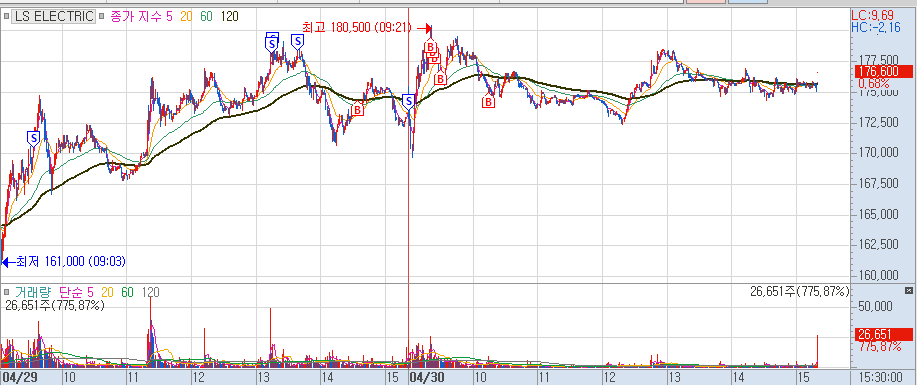Image resolution: width=917 pixels, height=385 pixels.
Task: Select the volume 60-period average legend
Action: pos(127,292)
